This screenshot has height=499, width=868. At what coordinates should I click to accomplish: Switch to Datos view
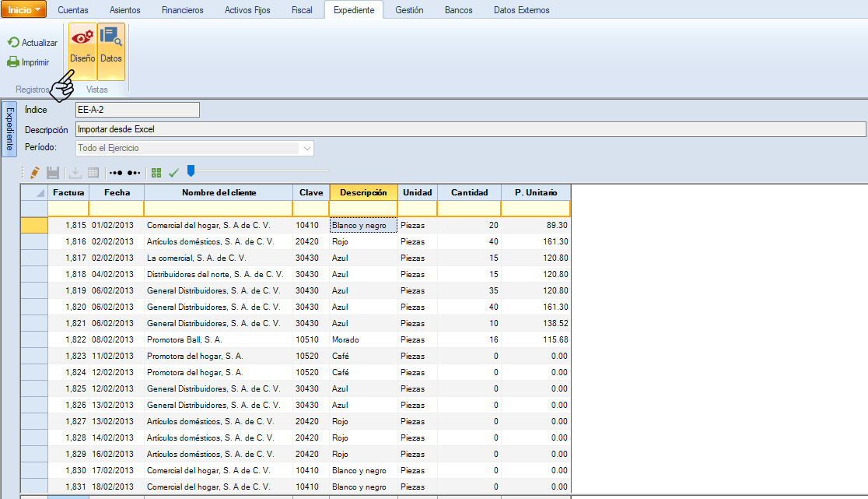(x=110, y=51)
